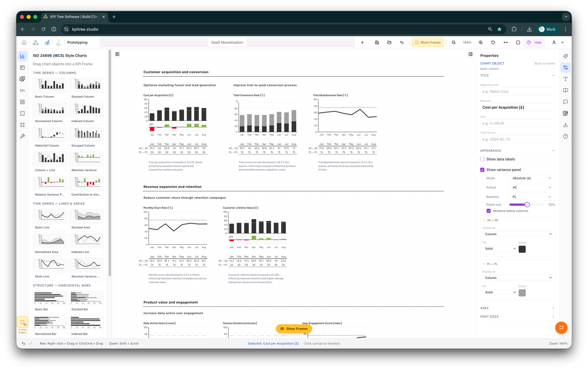Select the Normalized Bar chart thumbnail

pos(50,326)
